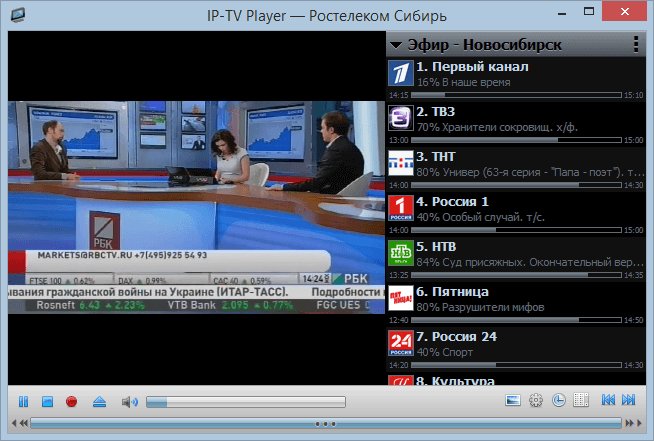Click program text 'В наше время'
Image resolution: width=654 pixels, height=441 pixels.
point(476,82)
